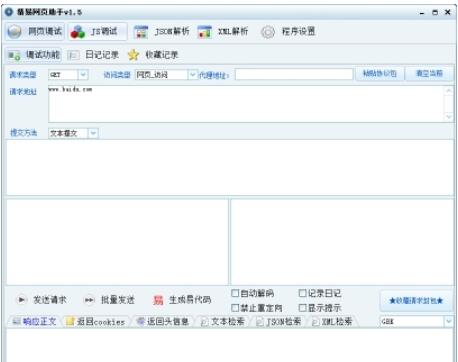This screenshot has width=458, height=362.
Task: Switch to the 文本检索 tab
Action: click(223, 322)
